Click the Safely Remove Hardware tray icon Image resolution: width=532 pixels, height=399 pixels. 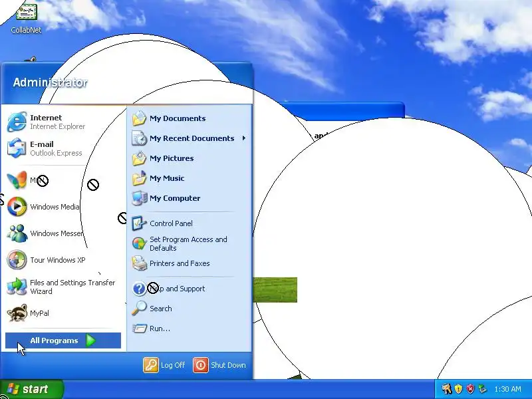tap(482, 389)
